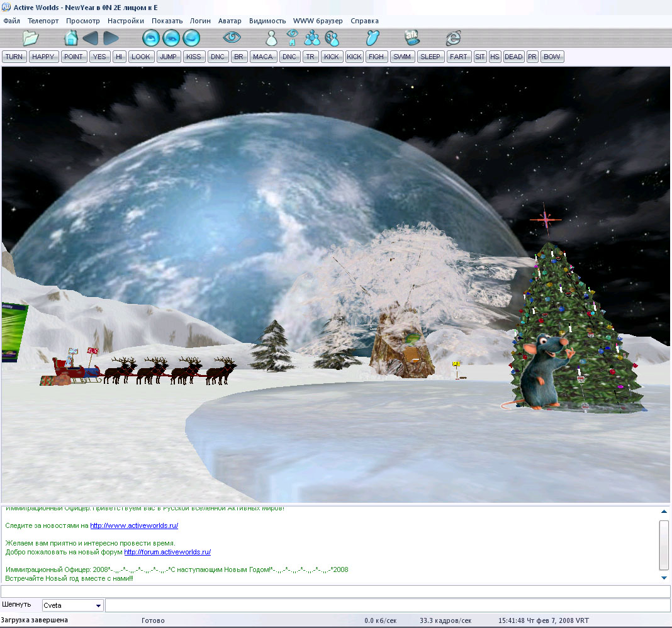Trigger the KISS gesture button
This screenshot has width=672, height=628.
point(194,57)
